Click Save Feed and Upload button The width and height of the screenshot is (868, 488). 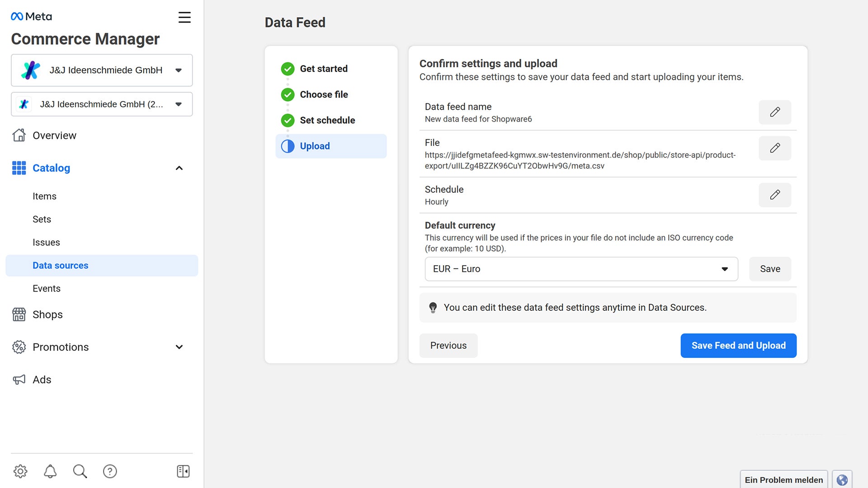click(x=738, y=345)
